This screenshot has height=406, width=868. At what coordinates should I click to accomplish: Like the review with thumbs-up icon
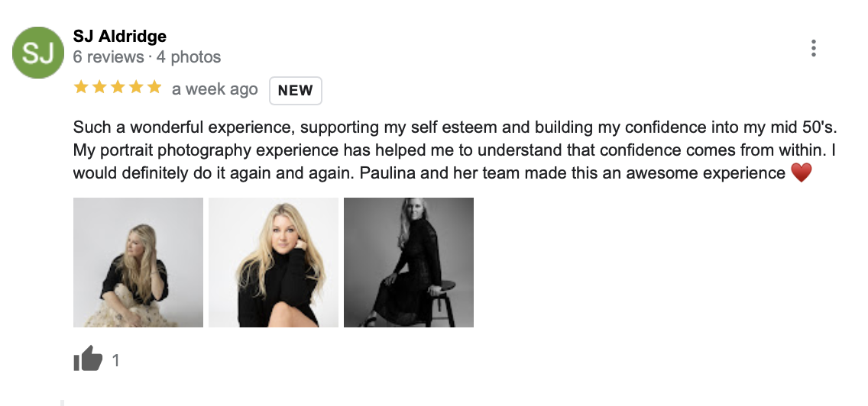tap(88, 359)
